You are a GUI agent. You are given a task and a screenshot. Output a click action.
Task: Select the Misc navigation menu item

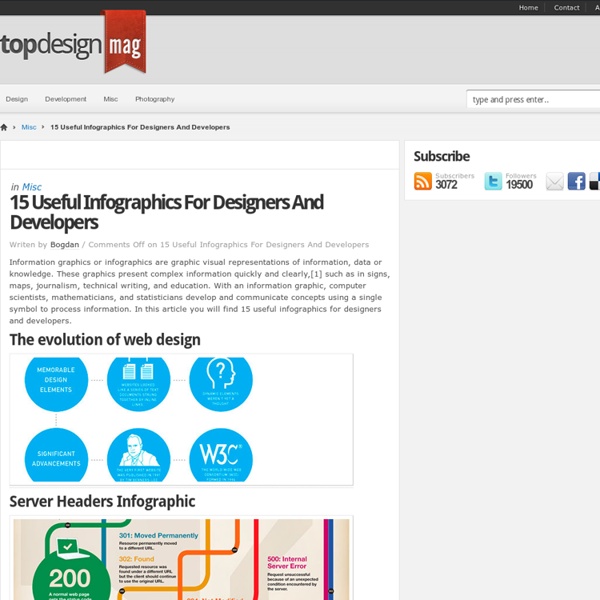pyautogui.click(x=111, y=99)
